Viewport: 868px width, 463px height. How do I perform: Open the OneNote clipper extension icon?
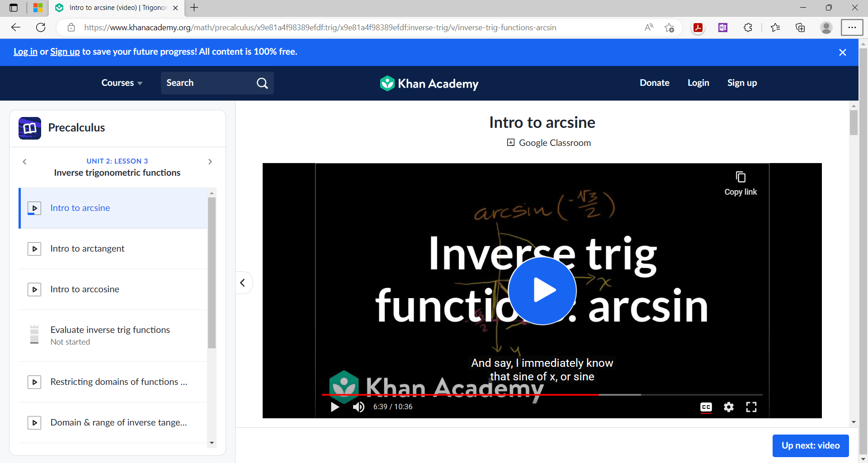click(x=723, y=28)
